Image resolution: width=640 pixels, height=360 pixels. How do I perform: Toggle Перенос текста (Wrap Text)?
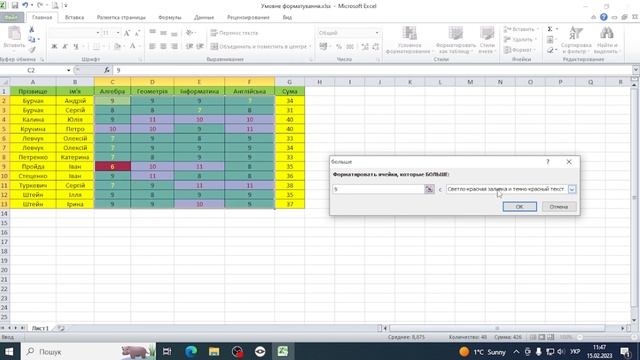(234, 33)
